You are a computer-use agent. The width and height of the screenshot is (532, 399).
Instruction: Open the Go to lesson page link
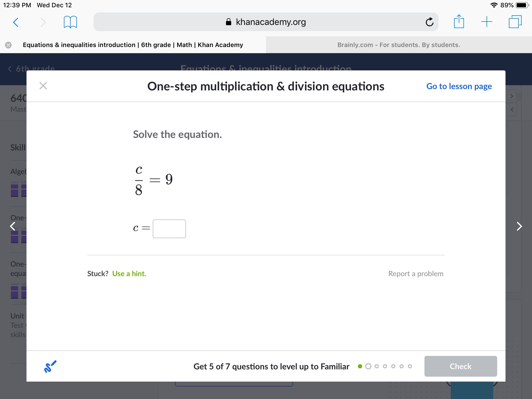(x=459, y=86)
